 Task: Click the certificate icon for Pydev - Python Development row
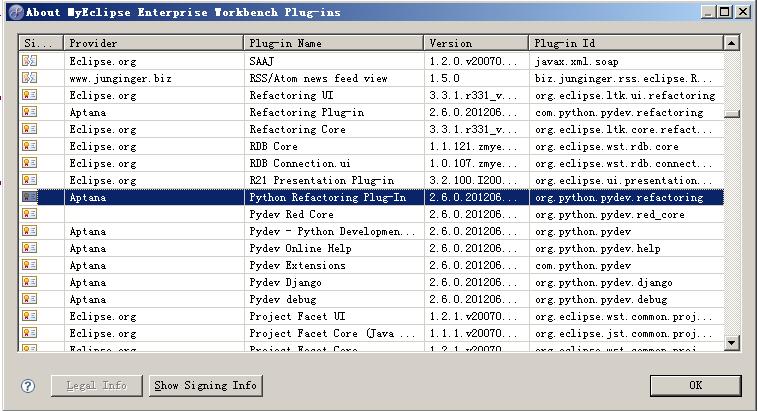(x=29, y=230)
